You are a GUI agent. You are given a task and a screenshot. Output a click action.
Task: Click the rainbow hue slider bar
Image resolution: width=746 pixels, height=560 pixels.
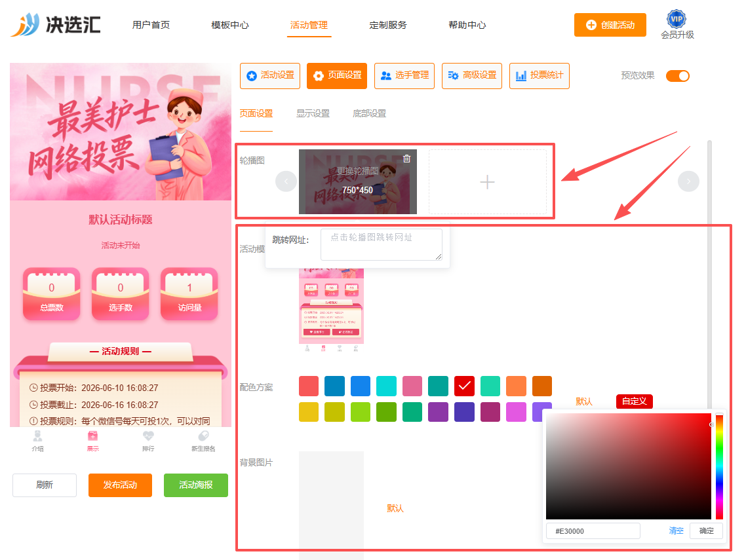coord(719,466)
